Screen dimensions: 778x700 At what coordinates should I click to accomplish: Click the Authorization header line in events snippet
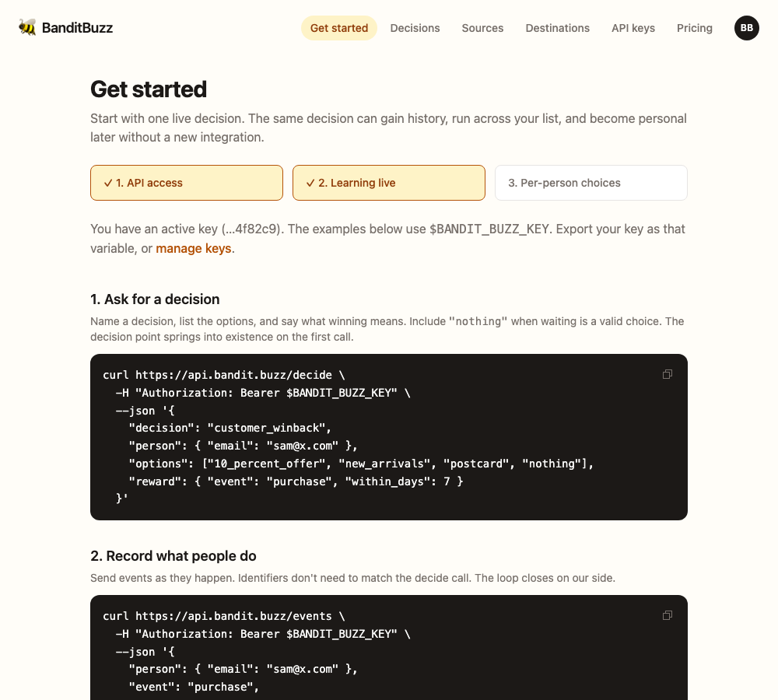(x=263, y=634)
